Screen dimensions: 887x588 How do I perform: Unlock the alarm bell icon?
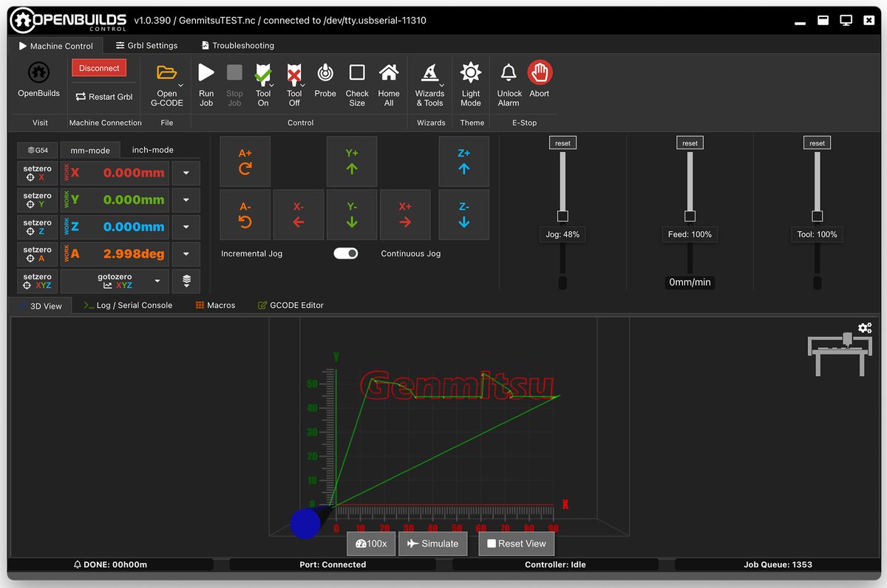click(509, 72)
